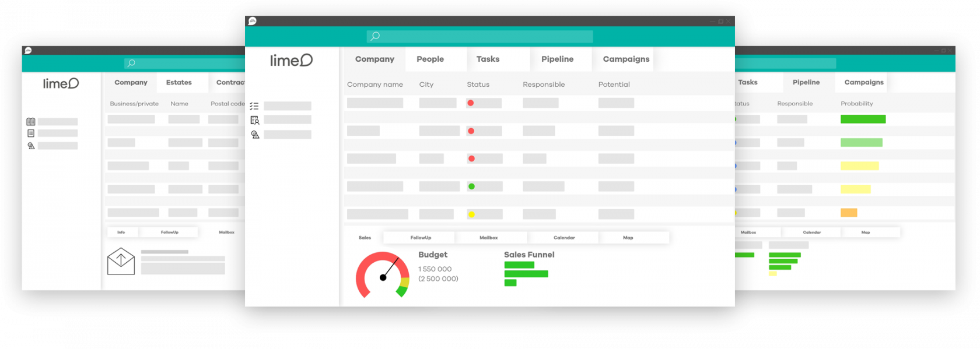Click the yellow status dot in the table
Screen dimensions: 980x349
click(x=471, y=214)
